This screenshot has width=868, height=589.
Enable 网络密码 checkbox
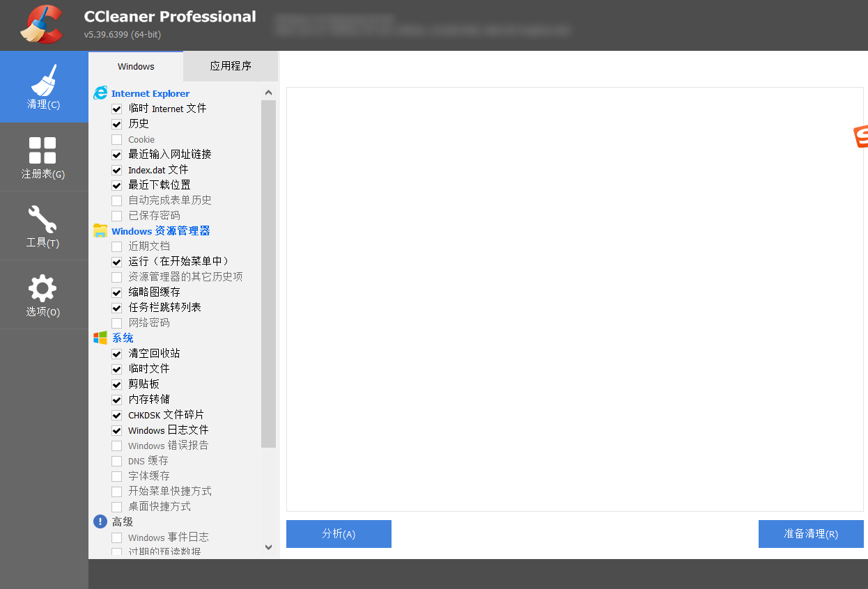(116, 324)
